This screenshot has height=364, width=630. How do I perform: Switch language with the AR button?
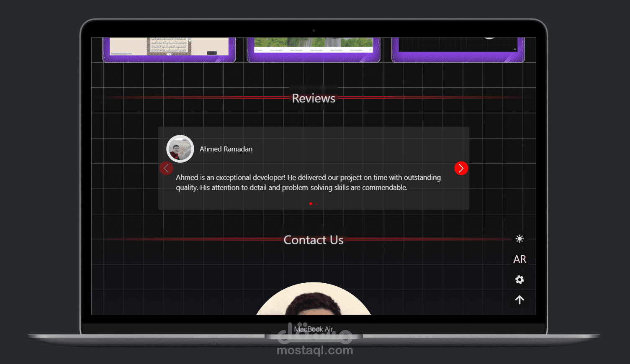pos(519,259)
